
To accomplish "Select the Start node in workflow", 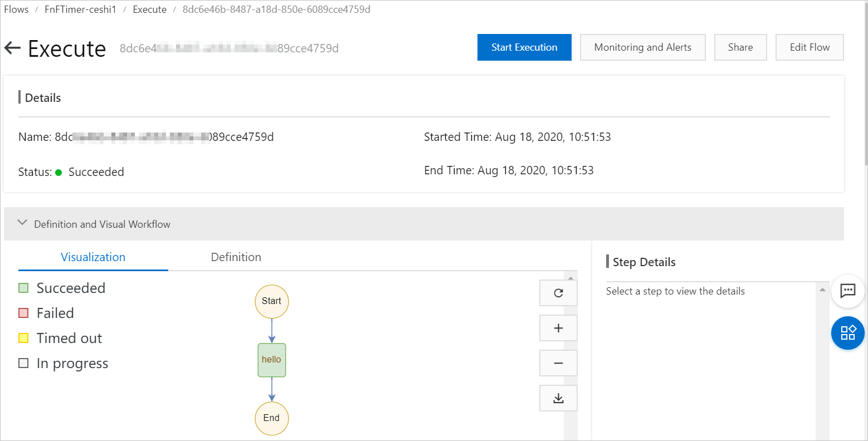I will (x=272, y=301).
